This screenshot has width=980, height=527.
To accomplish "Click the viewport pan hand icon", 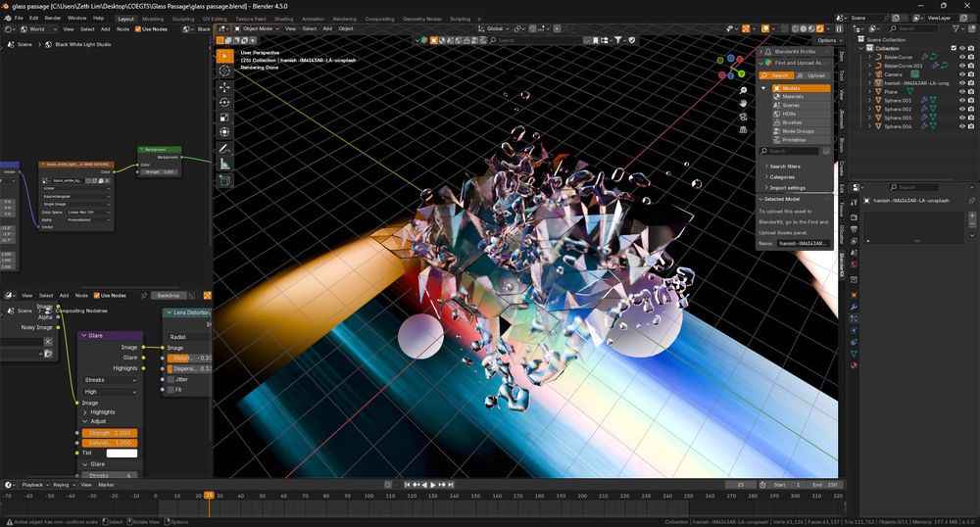I will pos(743,104).
